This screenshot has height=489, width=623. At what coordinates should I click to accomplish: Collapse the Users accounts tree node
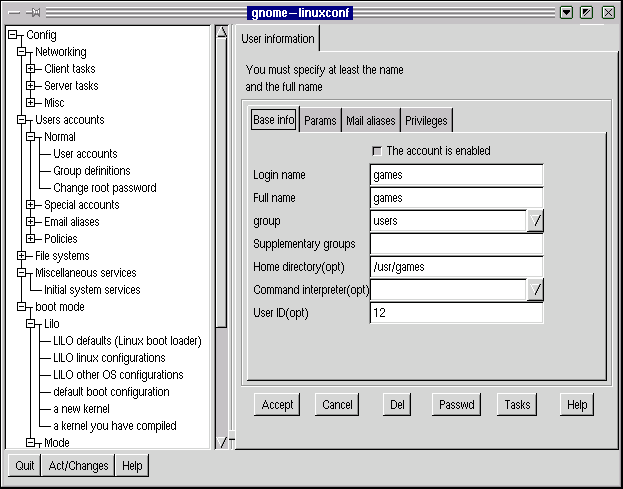pyautogui.click(x=22, y=120)
